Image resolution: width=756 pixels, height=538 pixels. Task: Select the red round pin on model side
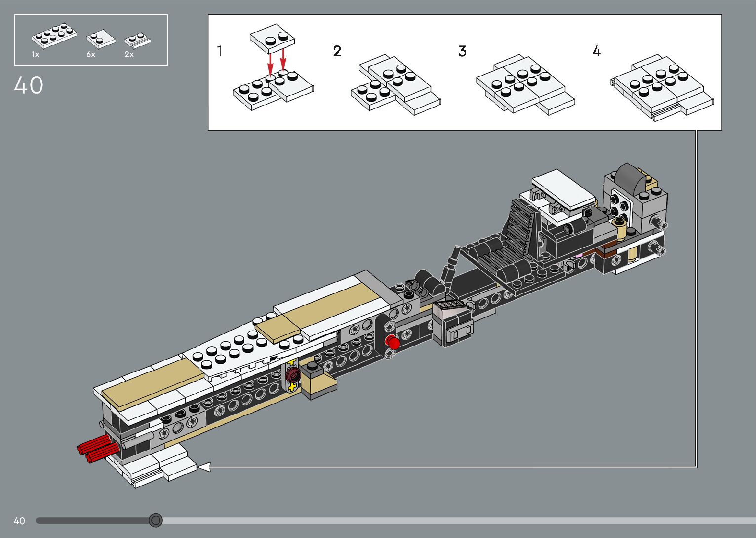(393, 342)
